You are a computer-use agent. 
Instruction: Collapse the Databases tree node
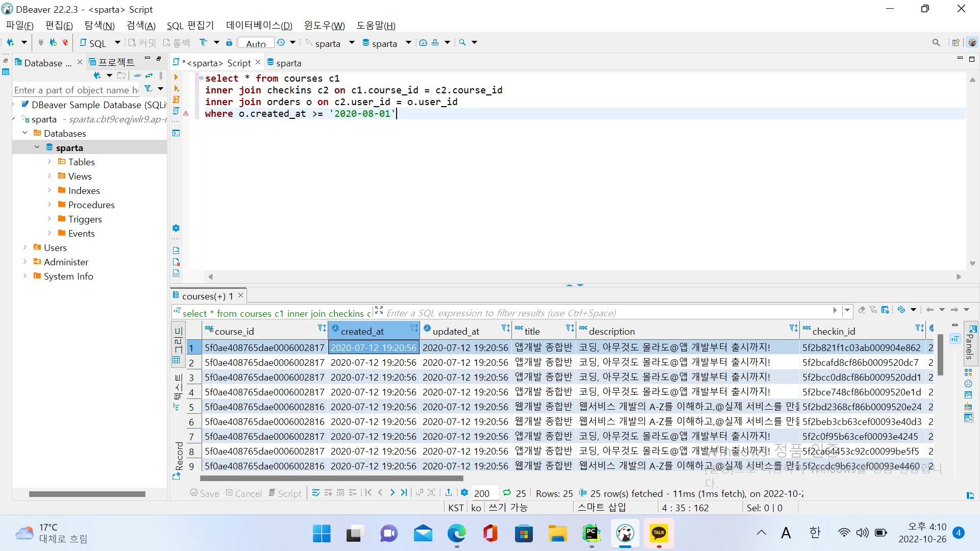coord(24,133)
